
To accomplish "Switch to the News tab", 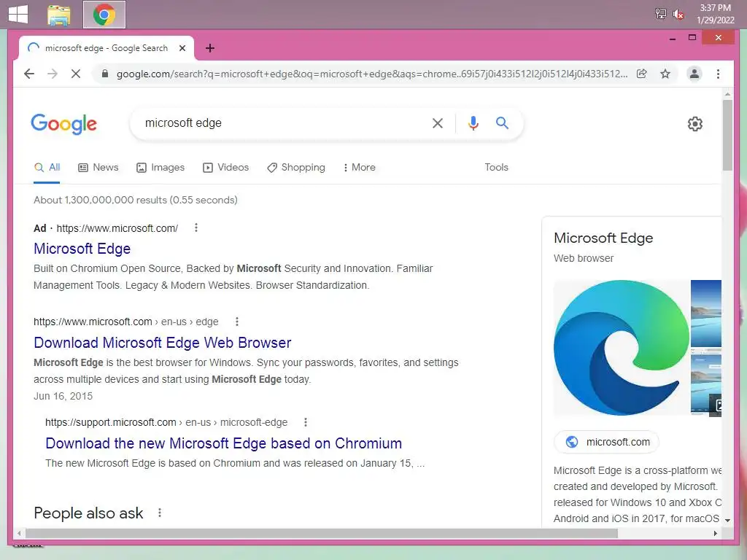I will [x=98, y=167].
